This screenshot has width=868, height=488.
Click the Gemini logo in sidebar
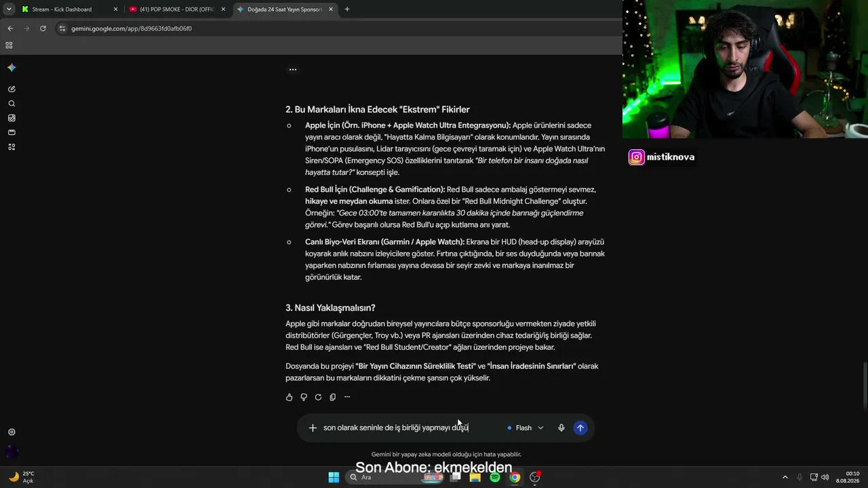pyautogui.click(x=12, y=68)
